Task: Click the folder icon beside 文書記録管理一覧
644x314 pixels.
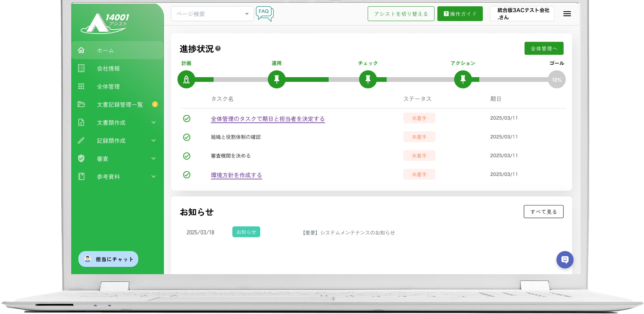Action: tap(81, 104)
